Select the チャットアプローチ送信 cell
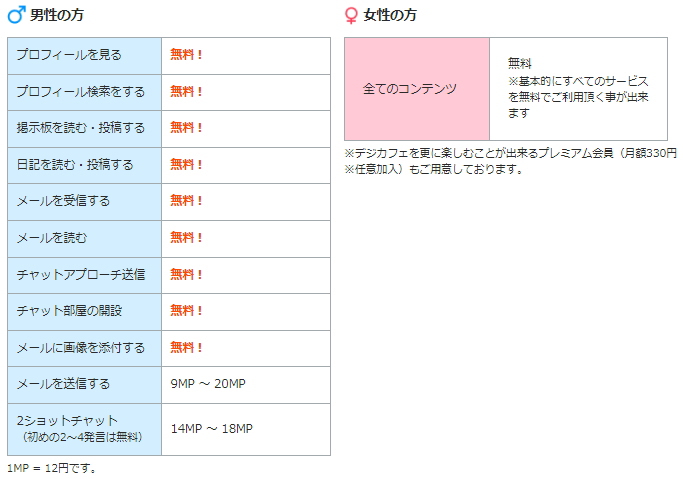The width and height of the screenshot is (683, 479). (x=85, y=275)
